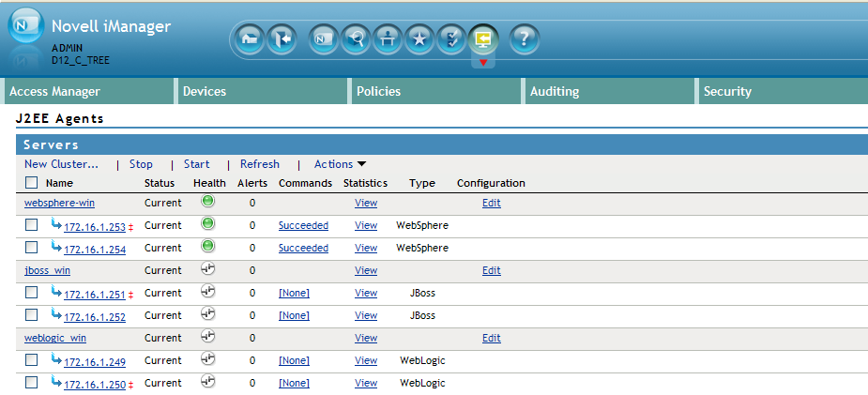Check the box for server 172.16.1.250
The height and width of the screenshot is (395, 868).
(32, 382)
